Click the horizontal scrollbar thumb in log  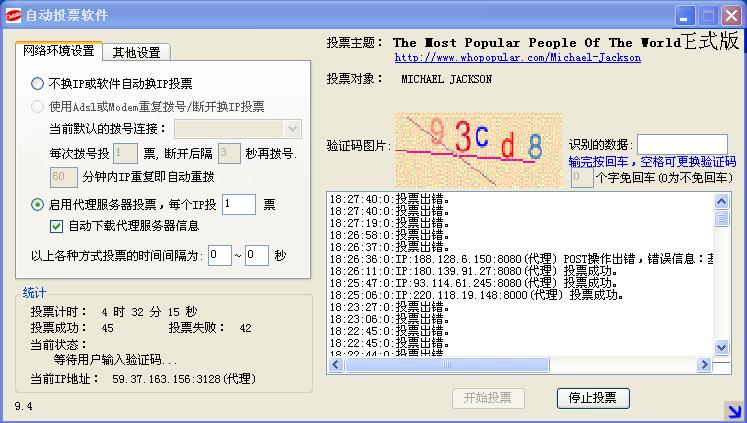(x=447, y=365)
